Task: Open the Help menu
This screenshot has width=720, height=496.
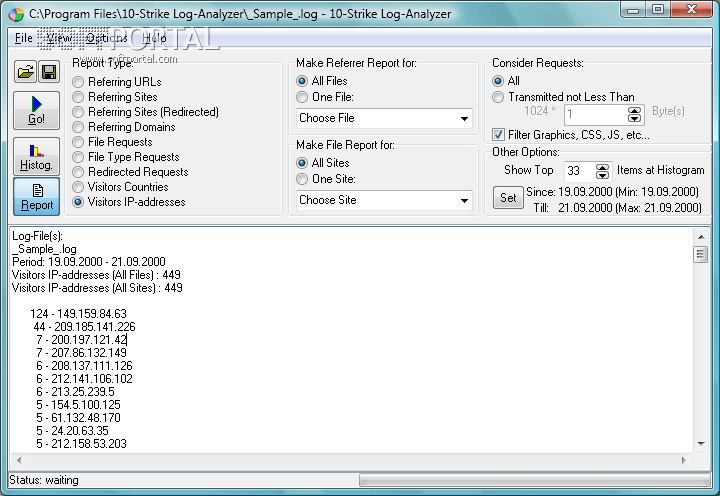Action: click(154, 38)
